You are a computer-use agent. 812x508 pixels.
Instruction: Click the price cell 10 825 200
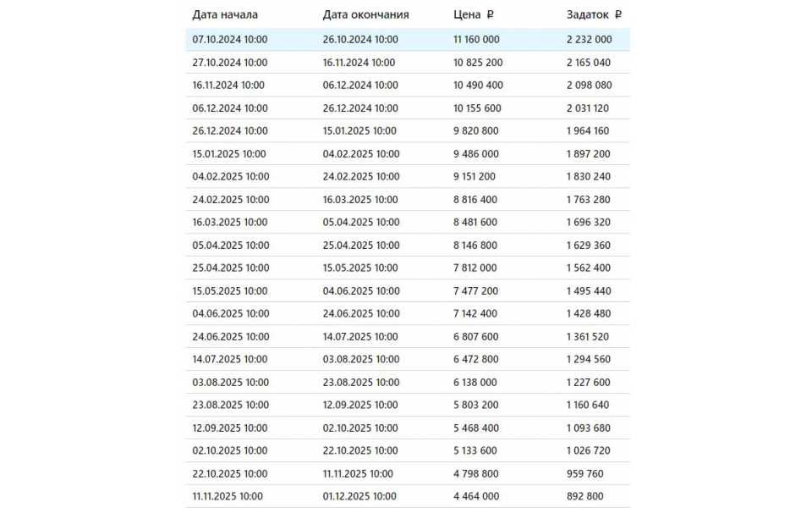[478, 63]
